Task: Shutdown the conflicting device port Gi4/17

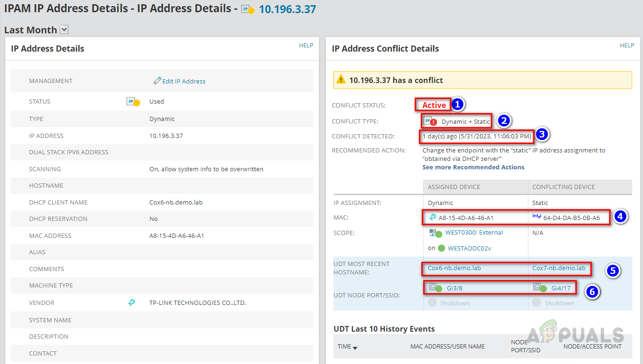Action: [x=553, y=303]
